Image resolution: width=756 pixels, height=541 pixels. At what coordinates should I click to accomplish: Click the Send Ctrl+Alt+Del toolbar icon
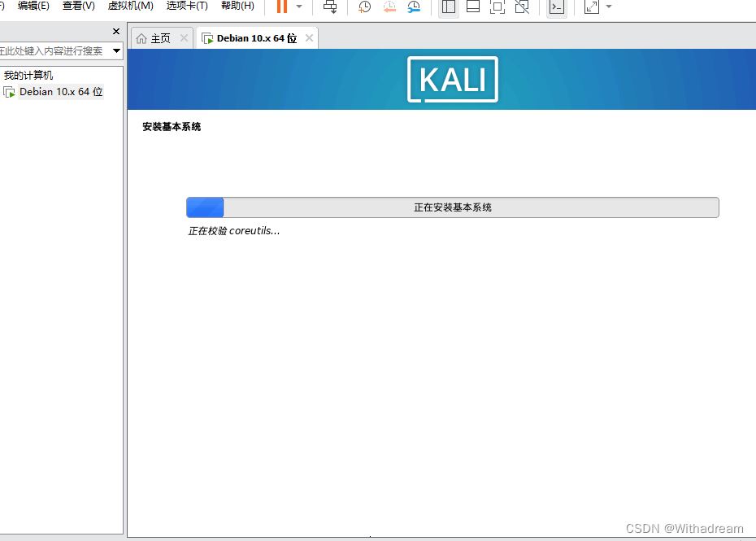330,7
